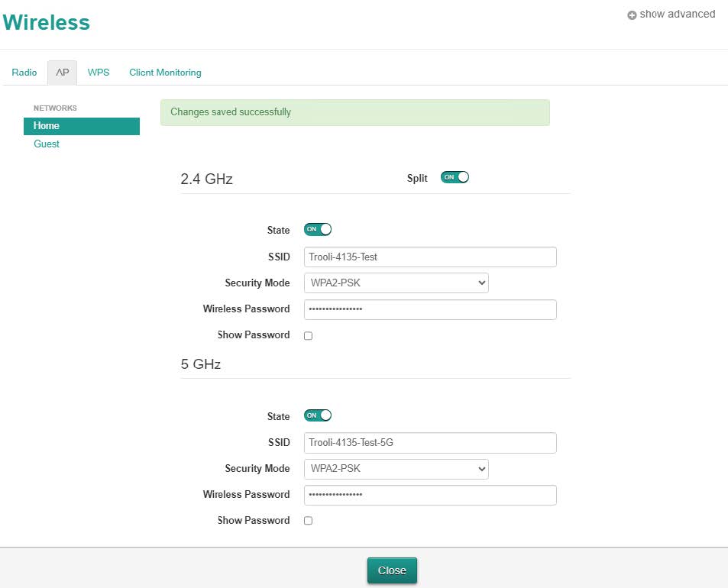Open the 2.4 GHz Security Mode dropdown
The image size is (728, 588).
pos(396,283)
